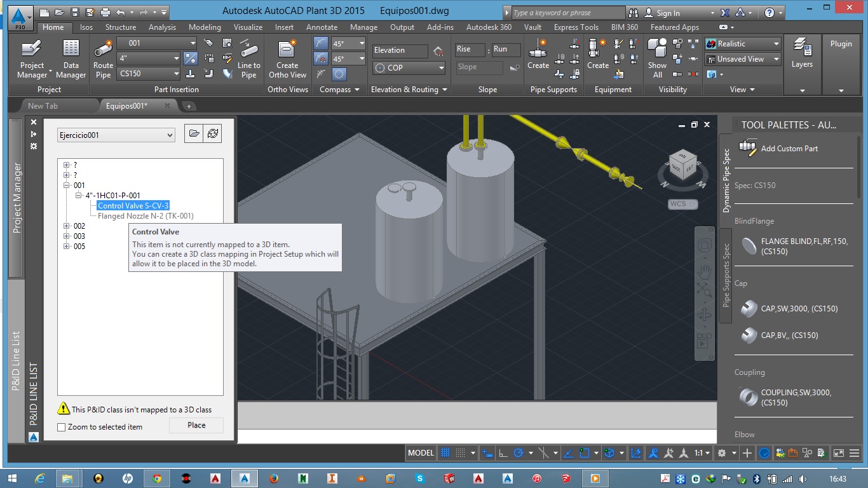
Task: Open the Unsaved View dropdown
Action: pos(742,59)
